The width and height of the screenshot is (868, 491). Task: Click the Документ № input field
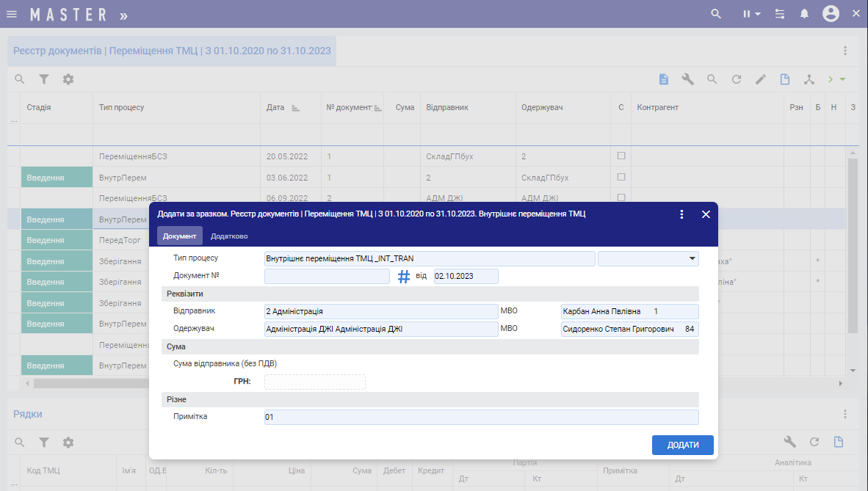point(327,277)
